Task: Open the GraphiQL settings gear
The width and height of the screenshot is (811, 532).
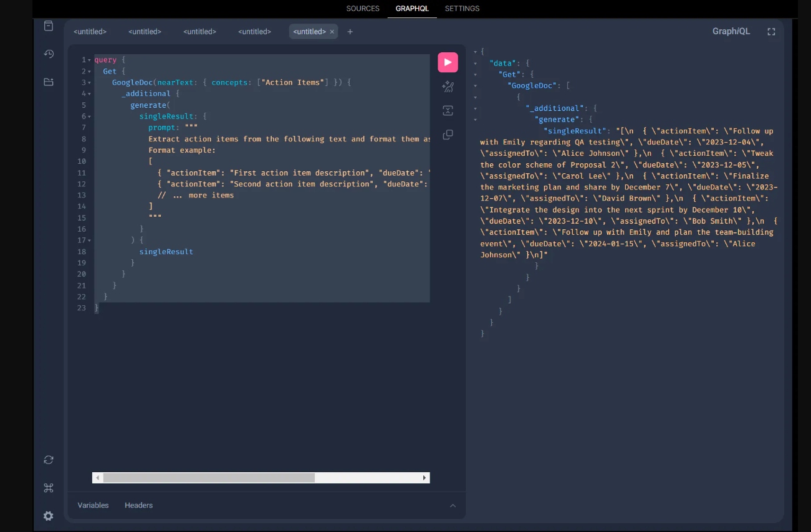Action: tap(49, 516)
